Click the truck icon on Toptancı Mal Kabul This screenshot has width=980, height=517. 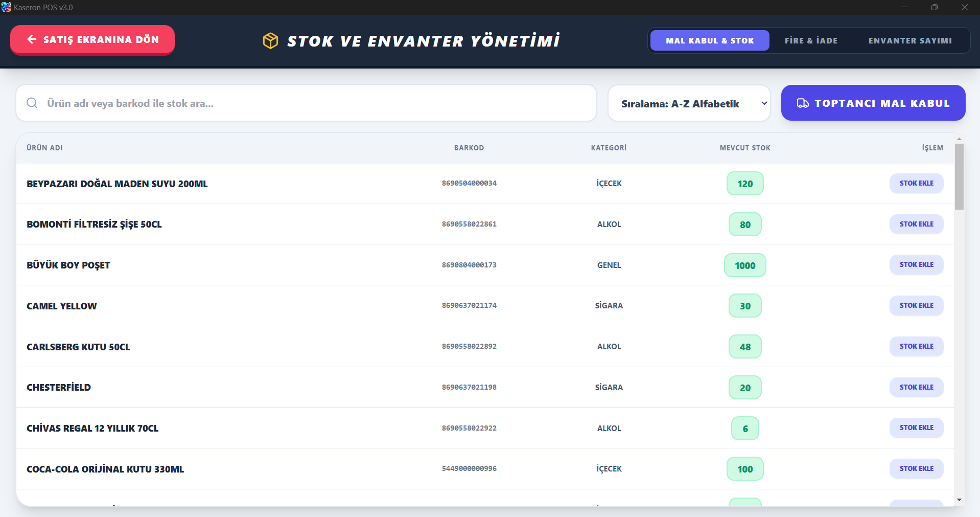[803, 103]
